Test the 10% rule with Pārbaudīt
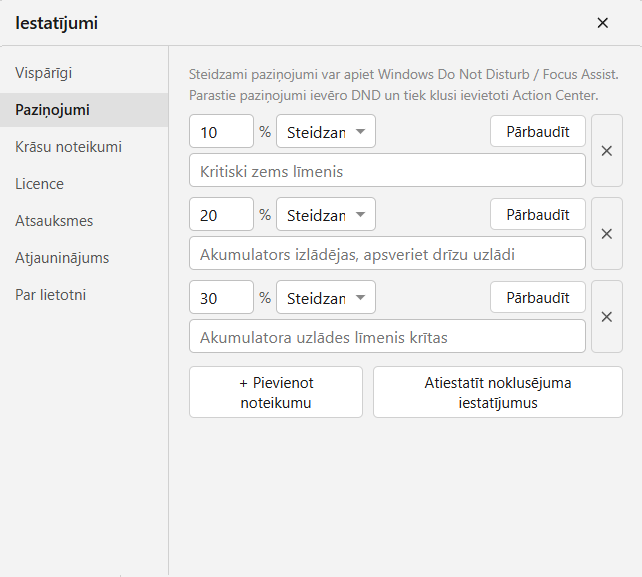This screenshot has width=642, height=577. [x=538, y=131]
